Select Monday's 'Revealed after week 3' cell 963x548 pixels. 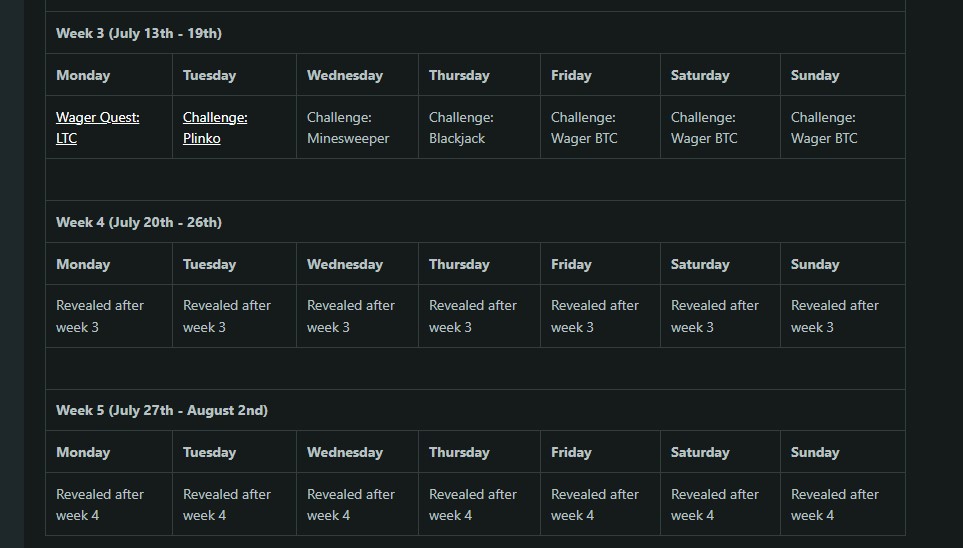click(x=109, y=316)
